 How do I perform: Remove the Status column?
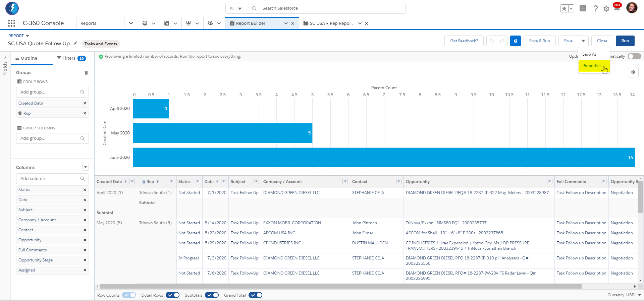[85, 190]
